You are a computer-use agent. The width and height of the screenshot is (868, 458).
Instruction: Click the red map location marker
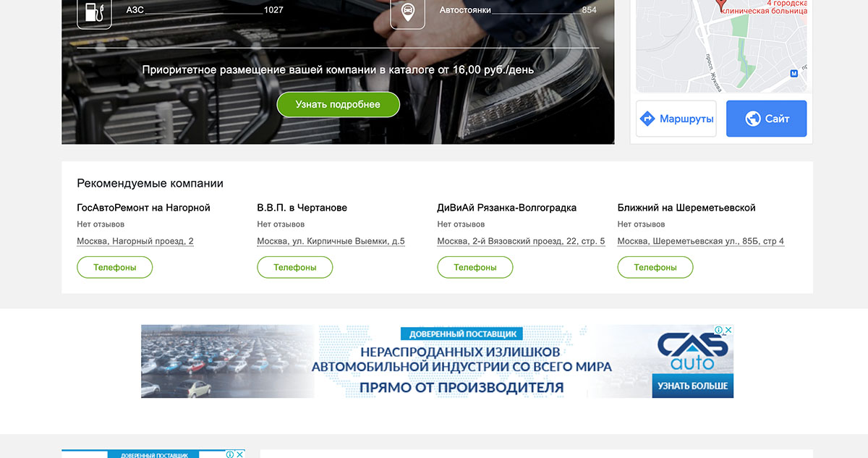pyautogui.click(x=720, y=4)
